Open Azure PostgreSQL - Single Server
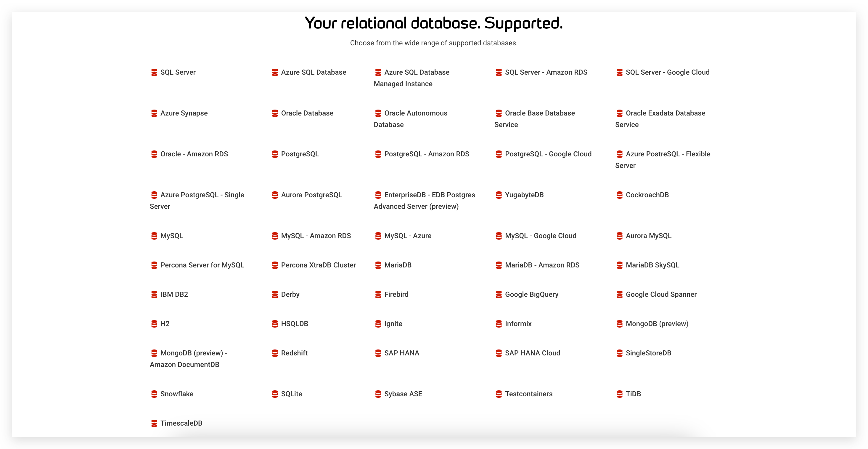Image resolution: width=868 pixels, height=449 pixels. (197, 200)
